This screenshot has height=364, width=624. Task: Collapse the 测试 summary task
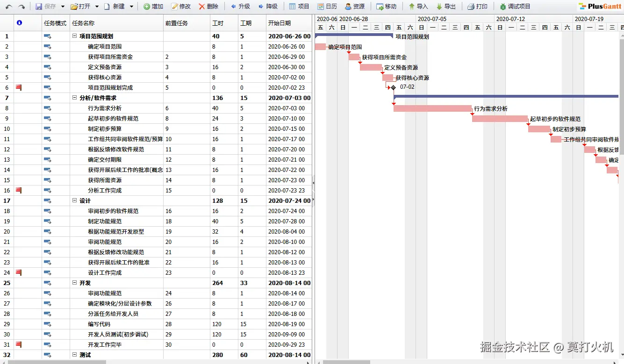coord(75,355)
